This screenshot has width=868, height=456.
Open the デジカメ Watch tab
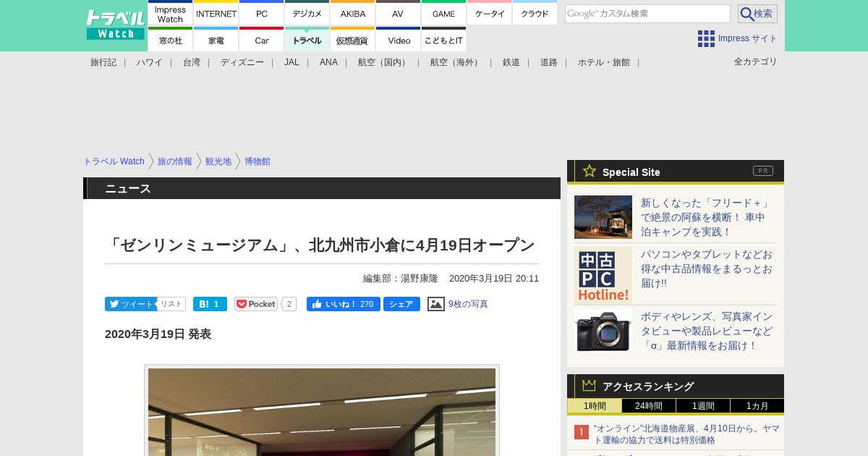click(307, 13)
